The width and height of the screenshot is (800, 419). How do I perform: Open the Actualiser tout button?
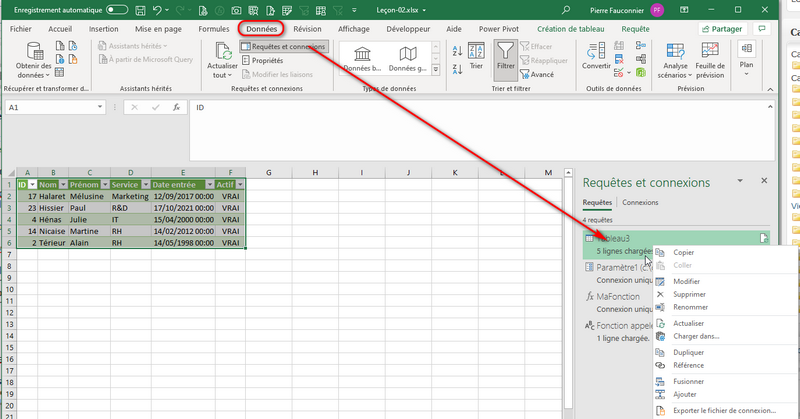click(x=222, y=61)
